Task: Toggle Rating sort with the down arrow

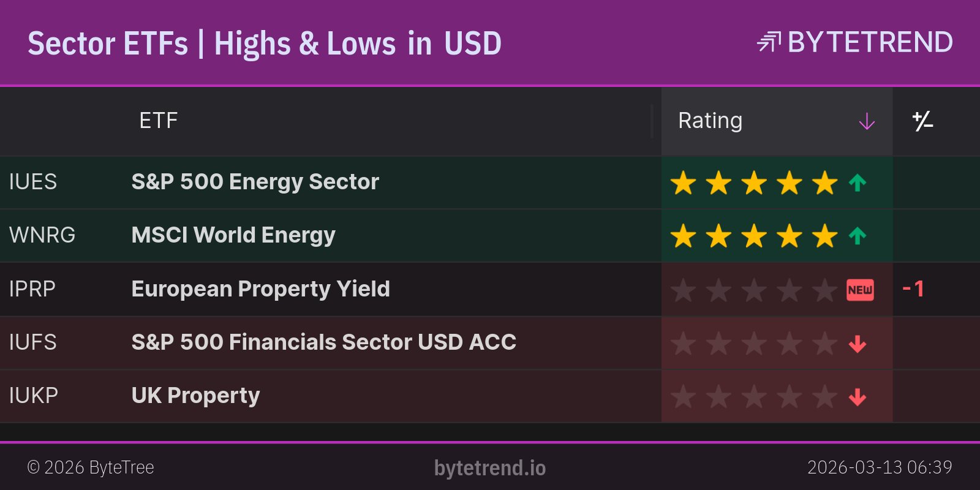Action: coord(867,121)
